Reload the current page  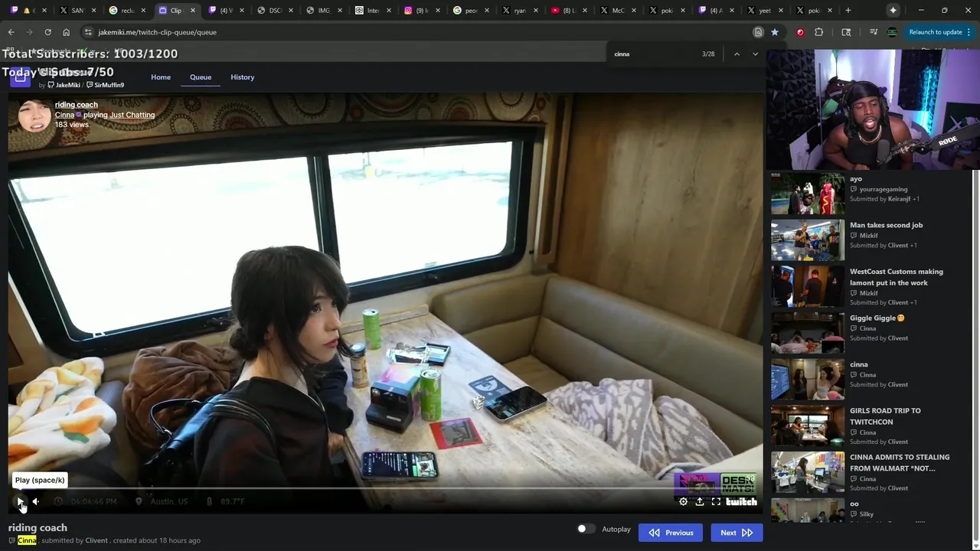[x=47, y=32]
